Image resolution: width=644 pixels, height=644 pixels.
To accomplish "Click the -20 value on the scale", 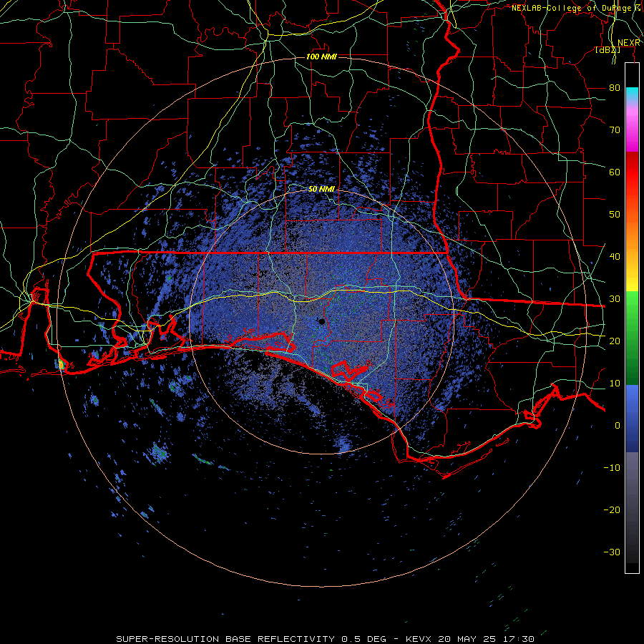I will point(612,510).
